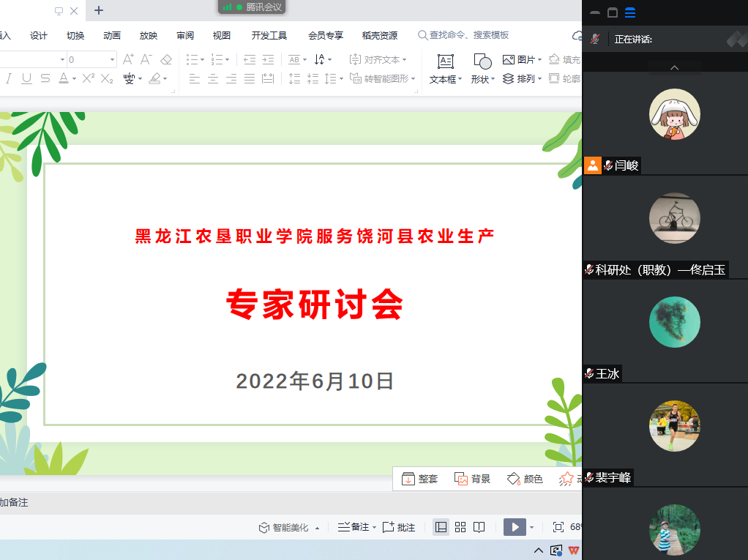Image resolution: width=748 pixels, height=560 pixels.
Task: Click the increase font size icon
Action: tap(128, 59)
